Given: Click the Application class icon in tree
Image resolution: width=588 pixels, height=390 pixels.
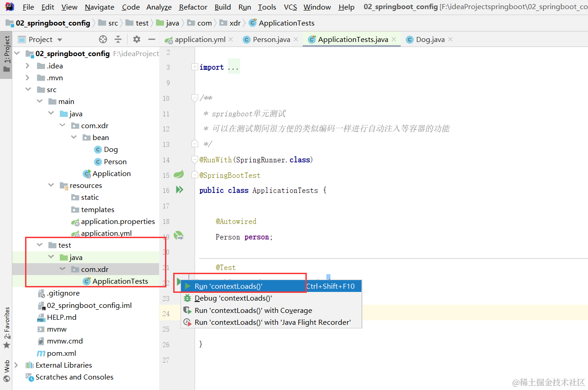Looking at the screenshot, I should point(87,174).
